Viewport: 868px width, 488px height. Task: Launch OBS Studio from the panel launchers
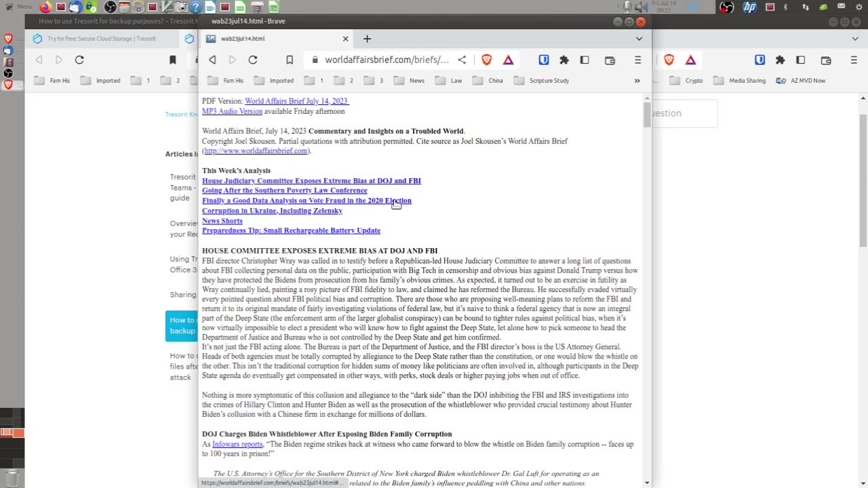(x=111, y=7)
